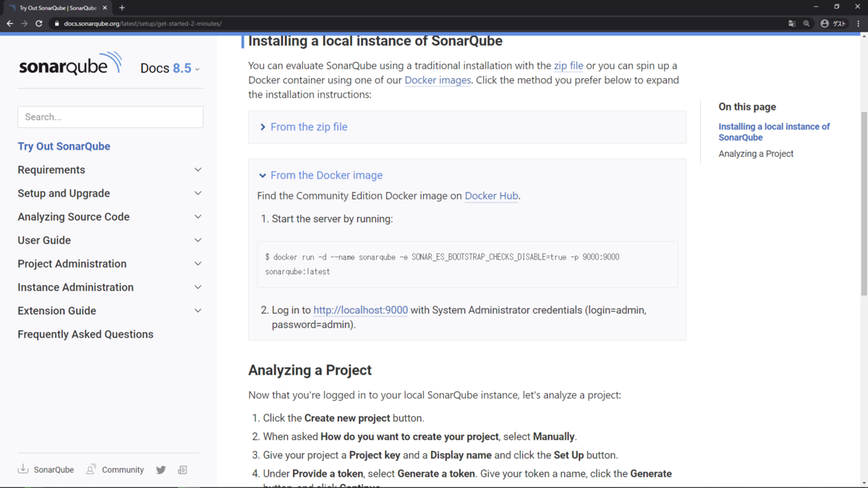Follow the zip file link
Image resolution: width=868 pixels, height=488 pixels.
[569, 66]
